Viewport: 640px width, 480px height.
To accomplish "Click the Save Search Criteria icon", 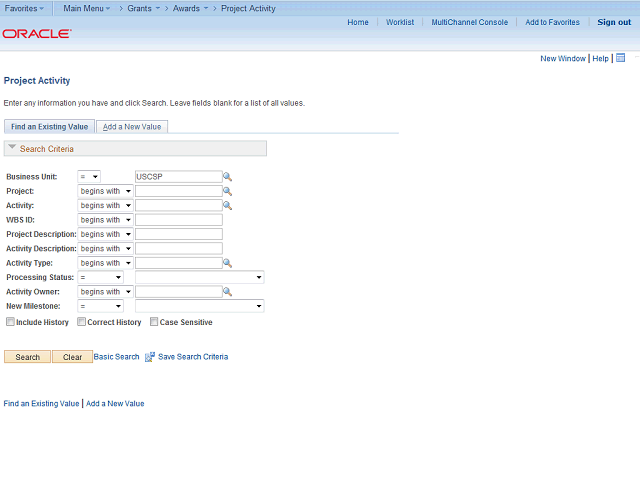I will click(150, 357).
